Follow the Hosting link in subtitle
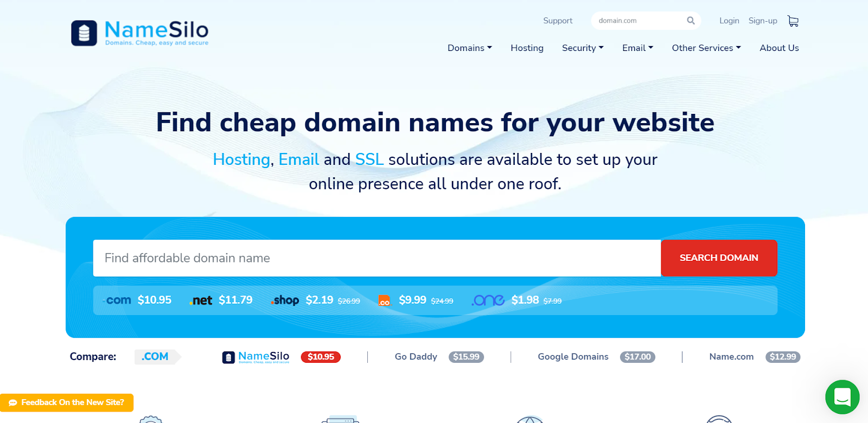This screenshot has height=423, width=868. [x=241, y=159]
